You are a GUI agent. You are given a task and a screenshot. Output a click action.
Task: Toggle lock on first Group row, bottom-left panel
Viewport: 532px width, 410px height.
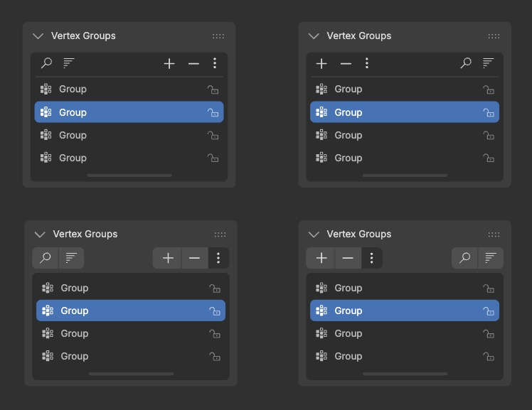215,288
